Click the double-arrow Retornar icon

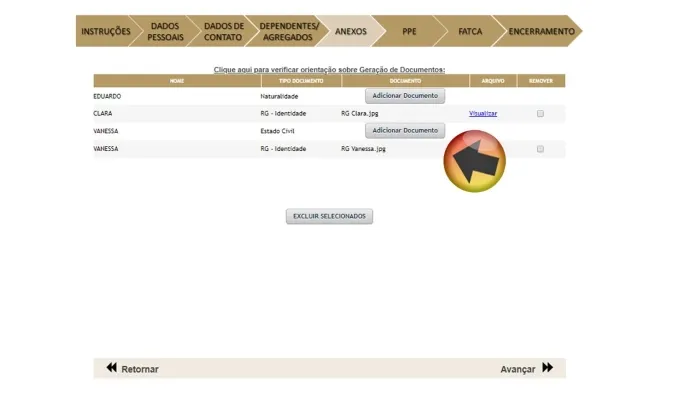pyautogui.click(x=111, y=368)
